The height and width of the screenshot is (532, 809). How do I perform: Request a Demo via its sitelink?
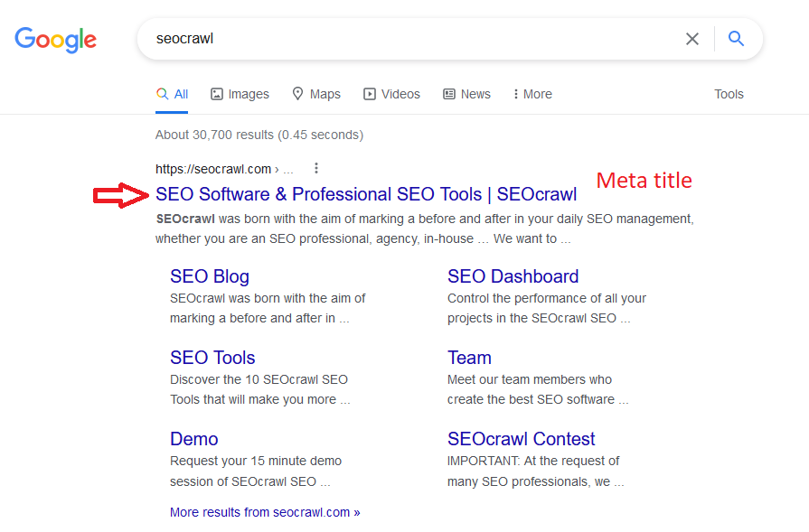[x=193, y=438]
